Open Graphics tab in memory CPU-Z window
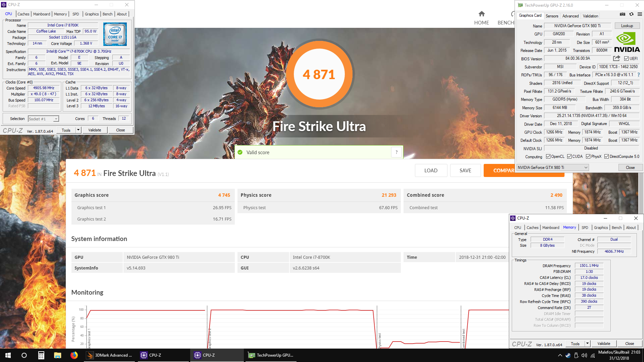Screen dimensions: 644x362 [x=601, y=228]
